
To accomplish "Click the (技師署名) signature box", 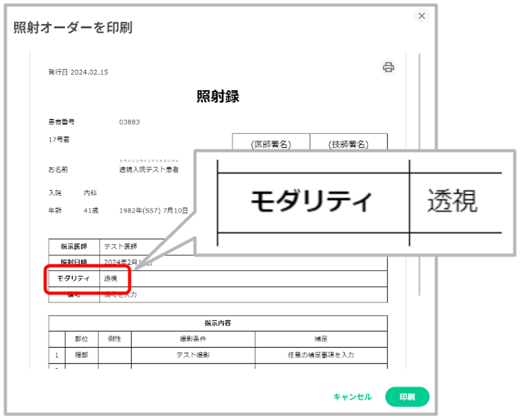I will 348,144.
